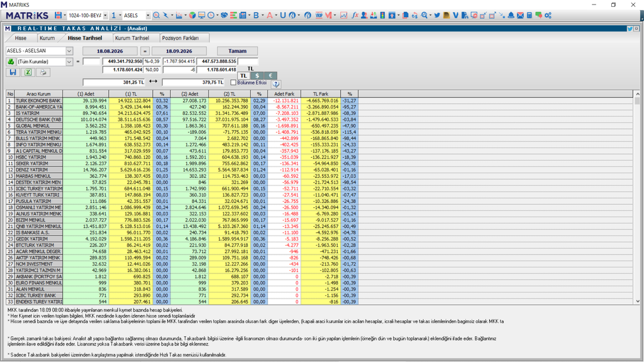Open the settings gears icon in toolbar
The height and width of the screenshot is (362, 644).
(548, 15)
